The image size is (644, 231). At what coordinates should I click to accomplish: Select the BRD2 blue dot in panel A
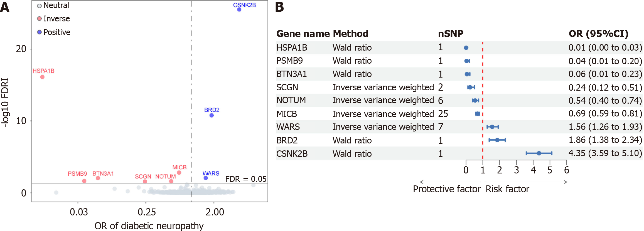pos(212,115)
